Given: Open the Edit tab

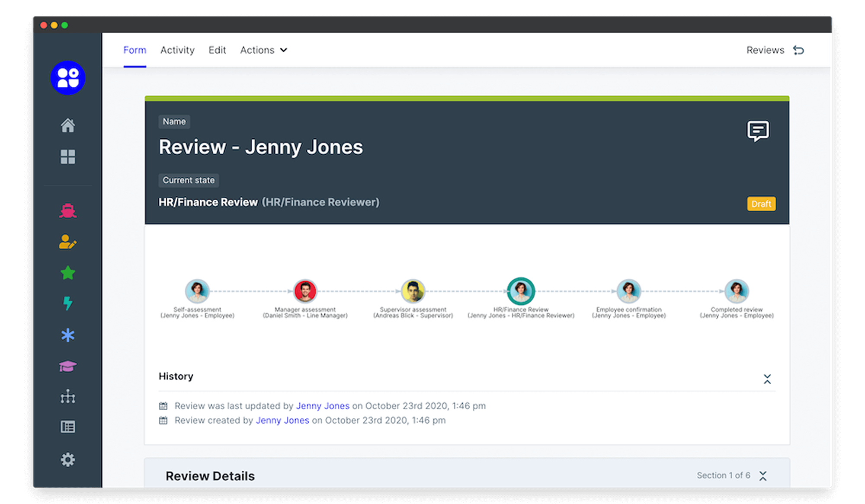Looking at the screenshot, I should (217, 50).
